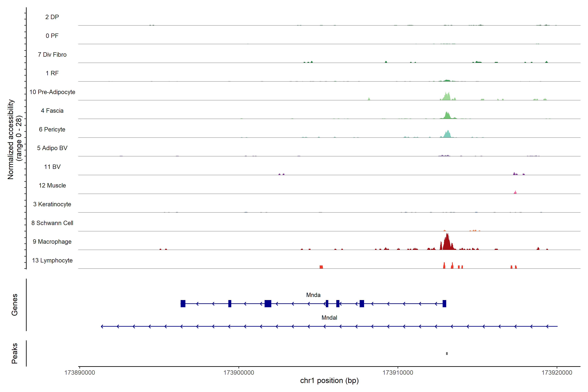Click the leftmost Mndal direction arrow
This screenshot has height=392, width=588.
click(102, 326)
